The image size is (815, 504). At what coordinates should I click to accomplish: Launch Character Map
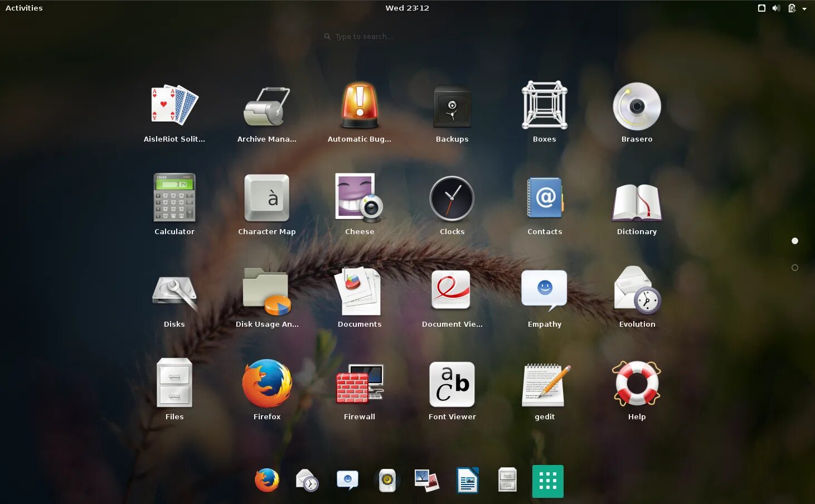tap(267, 198)
